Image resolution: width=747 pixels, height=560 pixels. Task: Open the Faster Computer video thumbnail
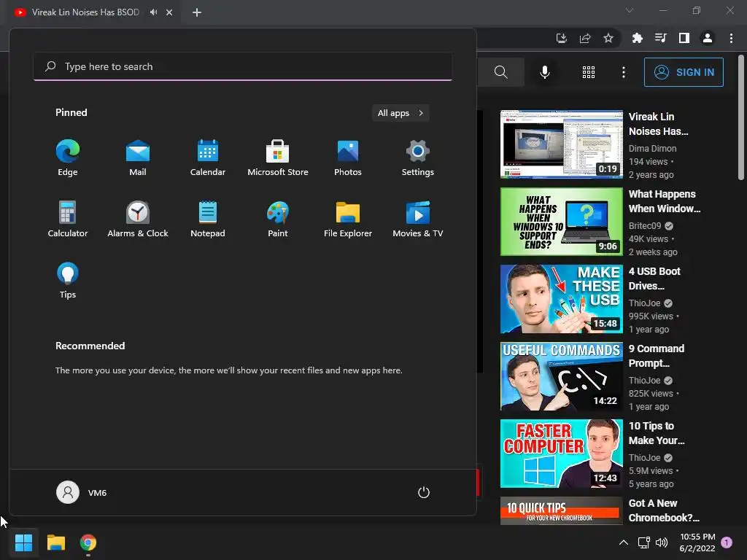[x=561, y=454]
